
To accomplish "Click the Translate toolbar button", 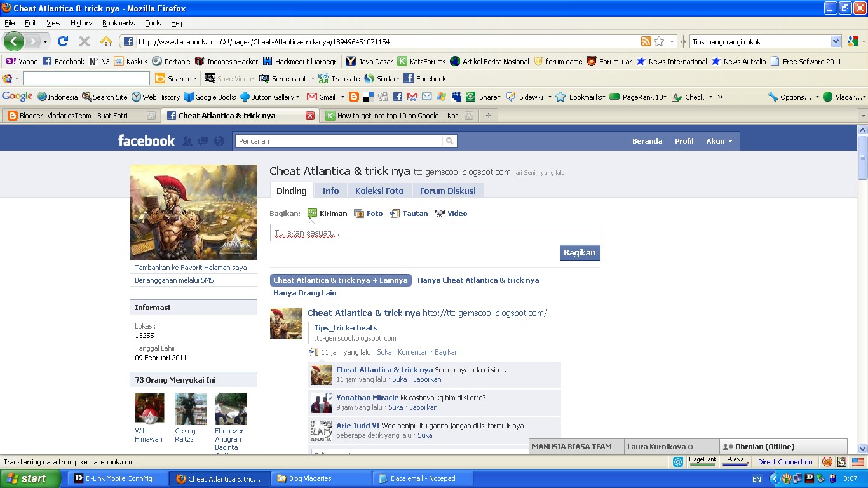I will coord(339,79).
